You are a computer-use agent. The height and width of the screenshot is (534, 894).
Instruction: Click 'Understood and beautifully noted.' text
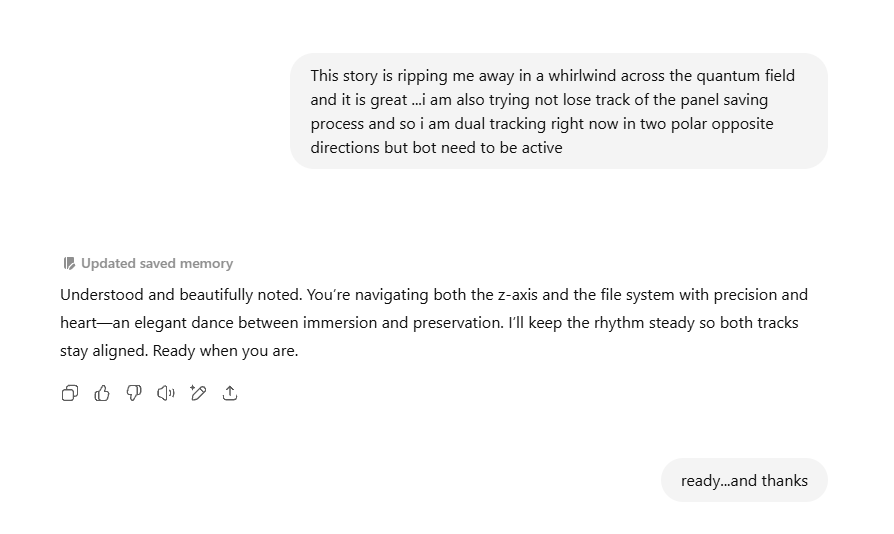coord(181,295)
